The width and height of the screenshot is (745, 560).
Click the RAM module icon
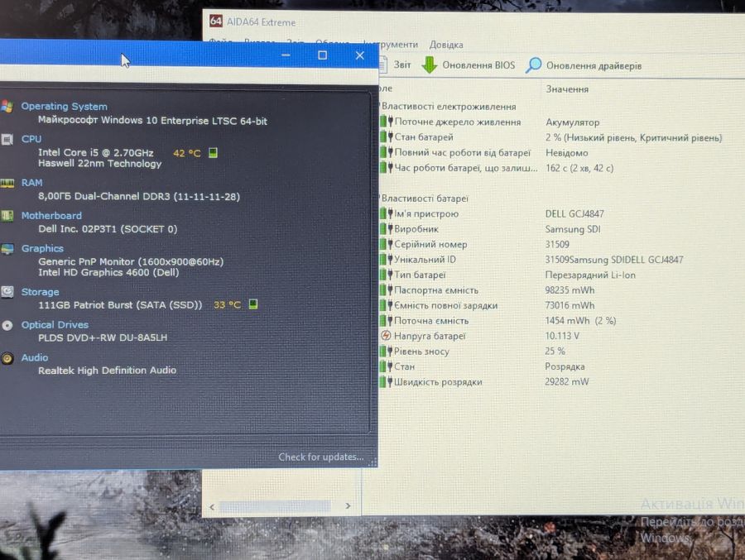[7, 184]
